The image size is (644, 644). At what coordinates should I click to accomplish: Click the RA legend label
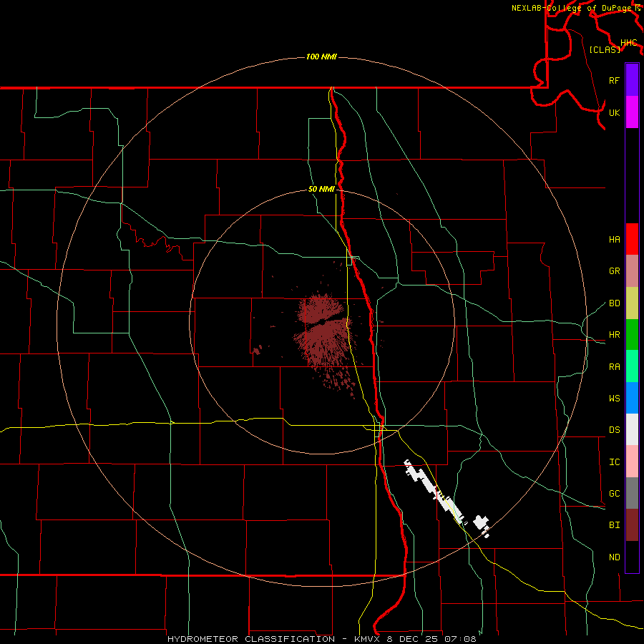[x=614, y=366]
